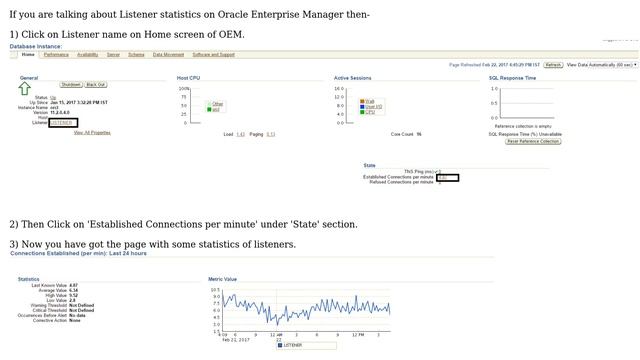Click the Black Out button
This screenshot has height=360, width=640.
[x=96, y=84]
